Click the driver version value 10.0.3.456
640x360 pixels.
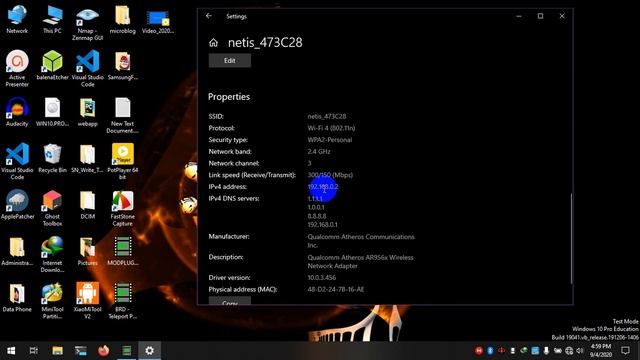pyautogui.click(x=322, y=278)
